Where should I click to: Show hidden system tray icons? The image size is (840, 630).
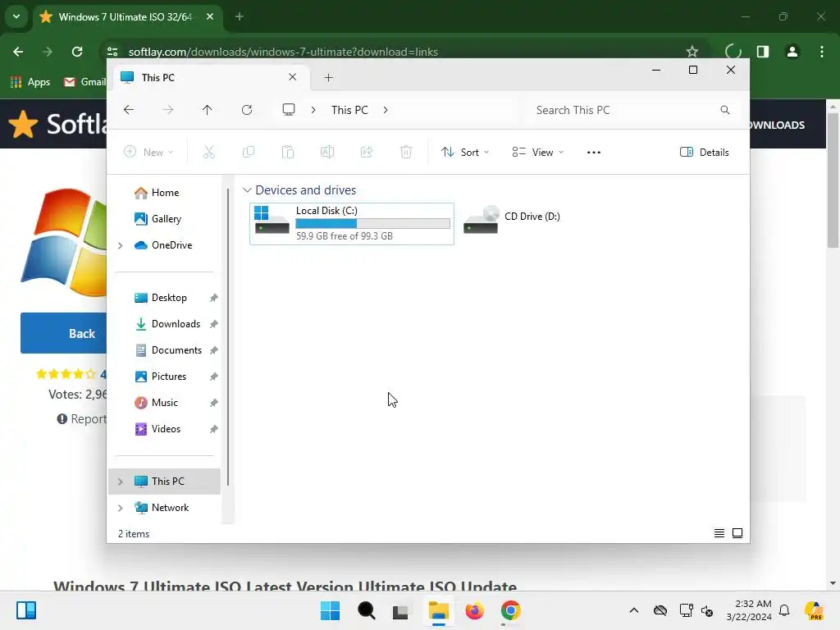click(x=634, y=610)
